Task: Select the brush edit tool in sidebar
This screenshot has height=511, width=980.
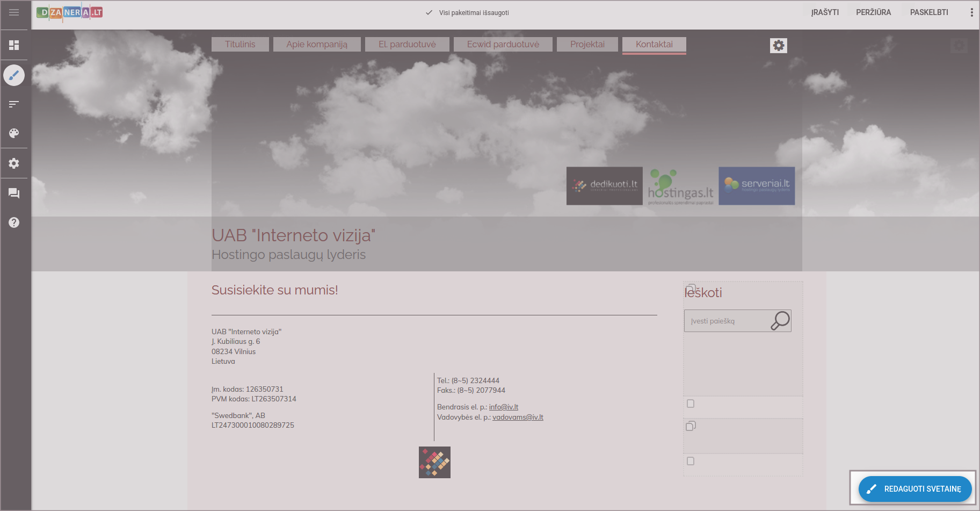Action: tap(14, 75)
